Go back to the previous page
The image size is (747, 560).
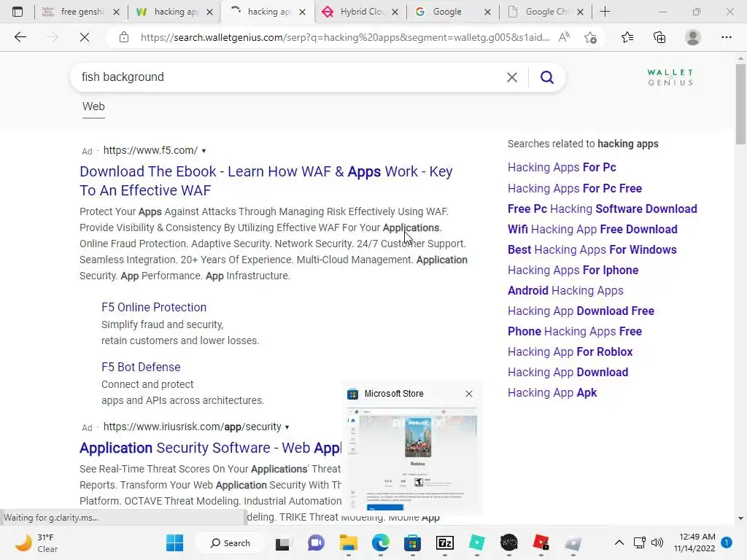pos(20,37)
